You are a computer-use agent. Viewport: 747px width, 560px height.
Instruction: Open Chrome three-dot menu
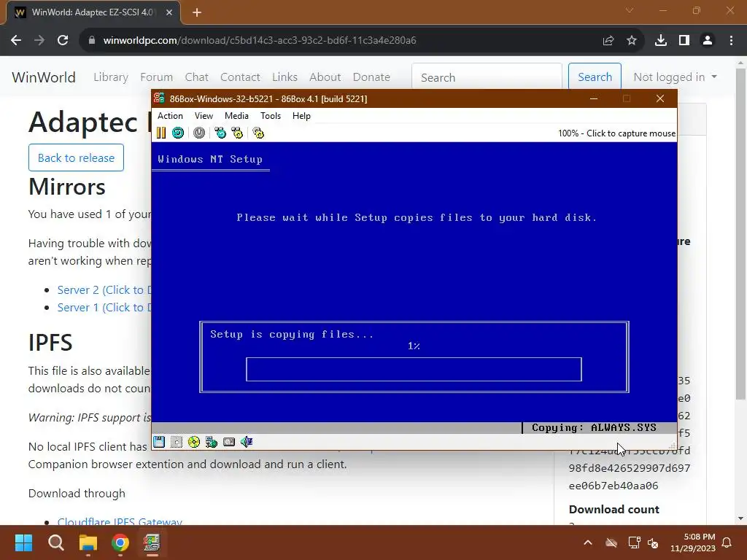[731, 41]
